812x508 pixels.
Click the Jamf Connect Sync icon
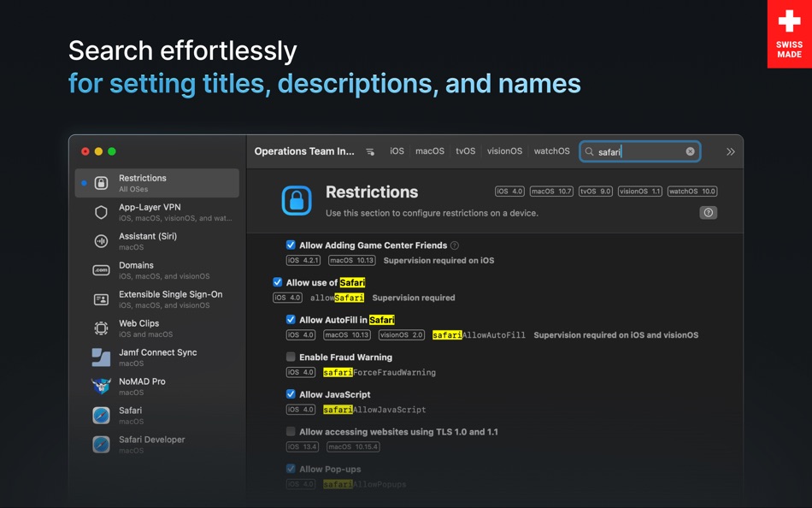[101, 357]
